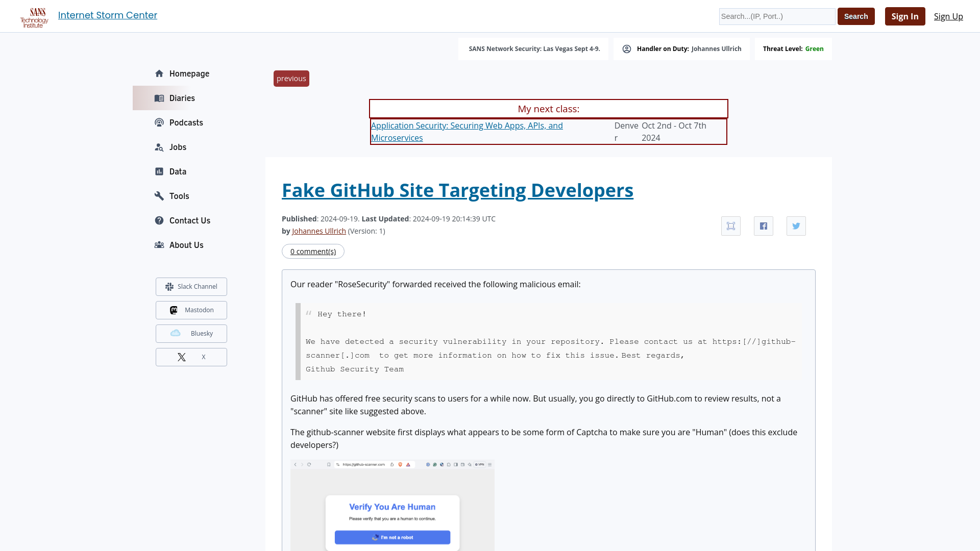This screenshot has width=980, height=551.
Task: Click the Diaries book icon
Action: pyautogui.click(x=159, y=98)
